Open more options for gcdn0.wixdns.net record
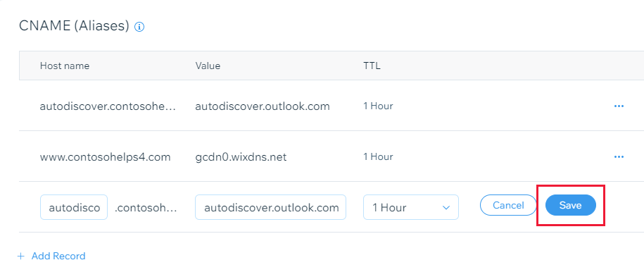Screen dimensions: 644x272 tap(619, 156)
